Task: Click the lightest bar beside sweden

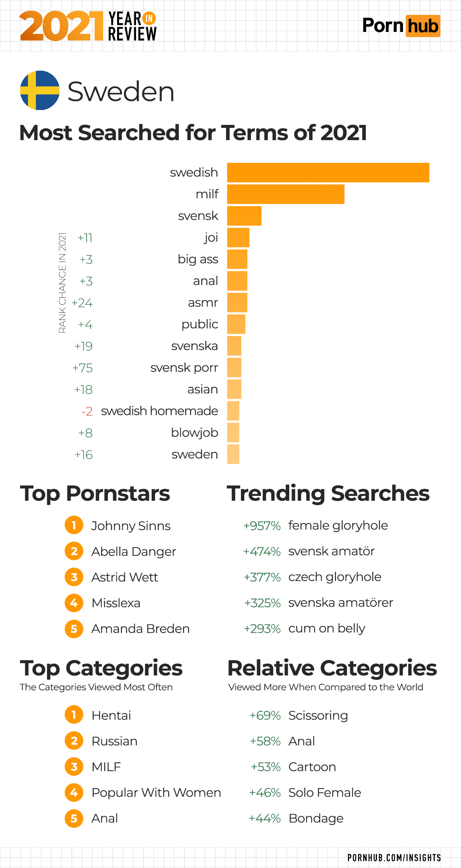Action: pos(233,454)
